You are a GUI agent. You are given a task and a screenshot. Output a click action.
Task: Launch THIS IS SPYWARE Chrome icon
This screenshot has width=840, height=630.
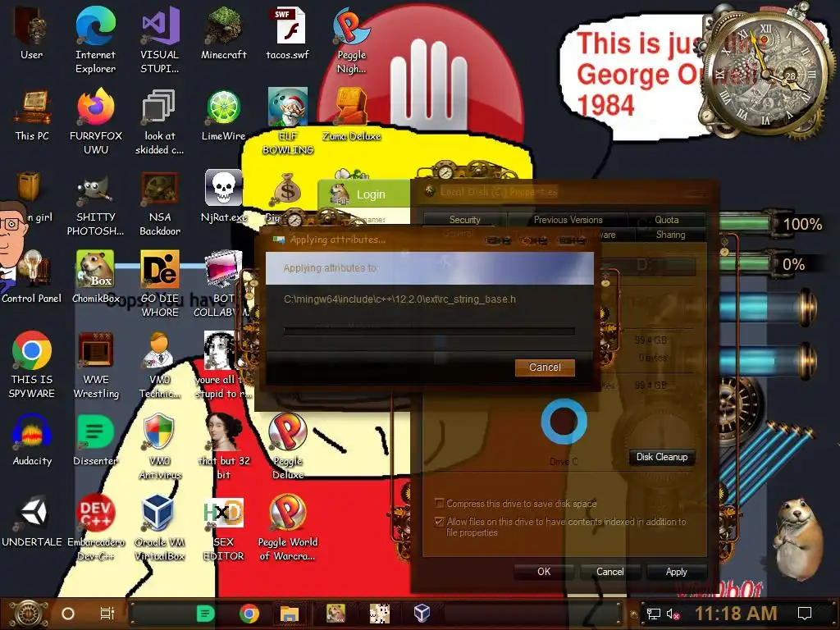tap(32, 364)
